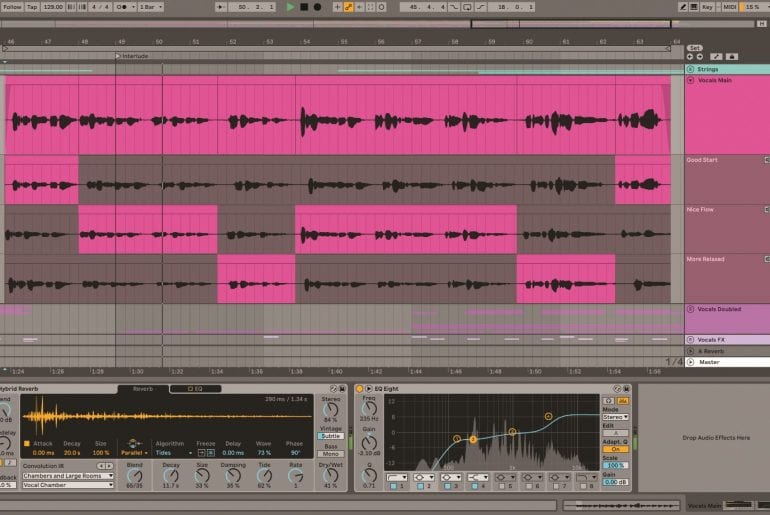Switch to the Reverb tab in Hybrid Reverb
The height and width of the screenshot is (515, 770).
tap(143, 388)
